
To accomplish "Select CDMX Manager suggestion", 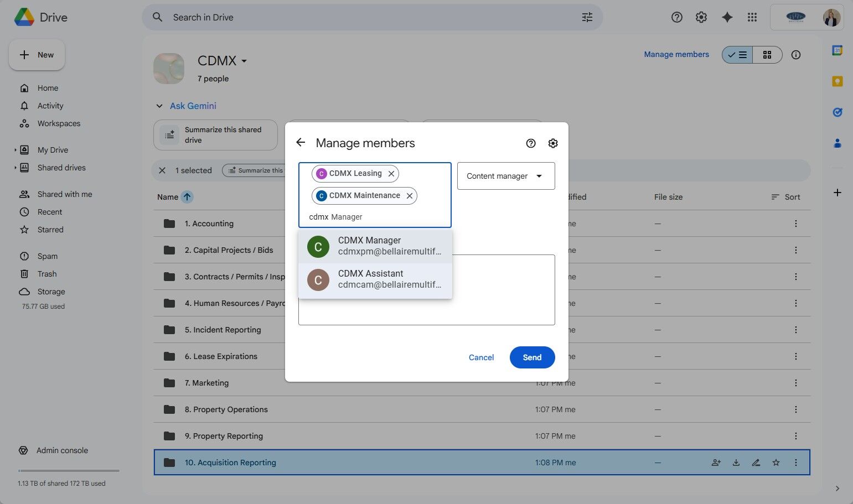I will tap(375, 246).
